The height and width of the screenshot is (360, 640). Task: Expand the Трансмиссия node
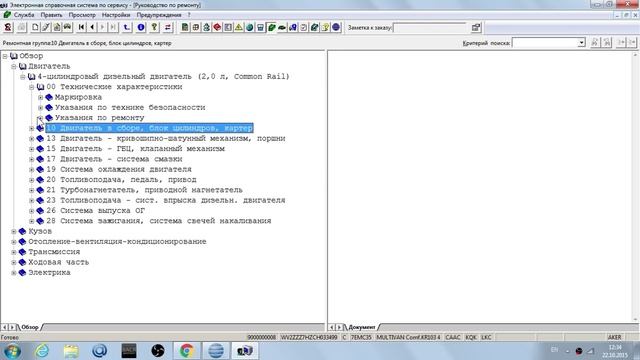click(x=14, y=252)
